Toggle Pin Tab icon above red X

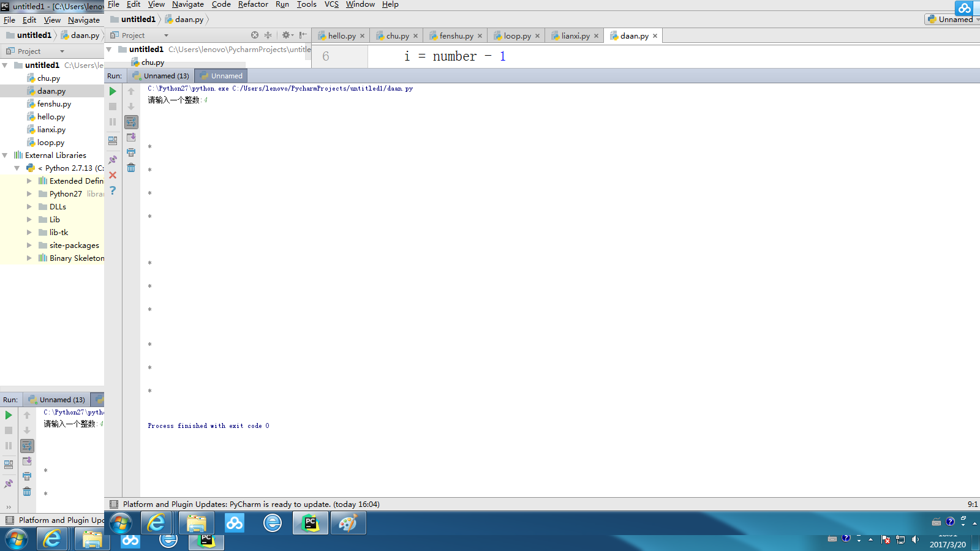point(113,160)
